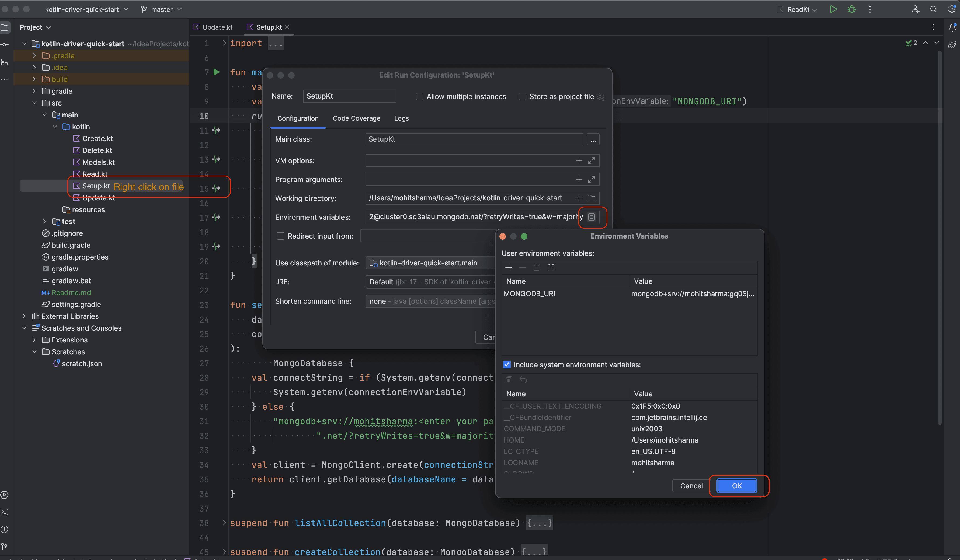Click the paste icon in Environment Variables toolbar
Image resolution: width=960 pixels, height=560 pixels.
click(551, 268)
